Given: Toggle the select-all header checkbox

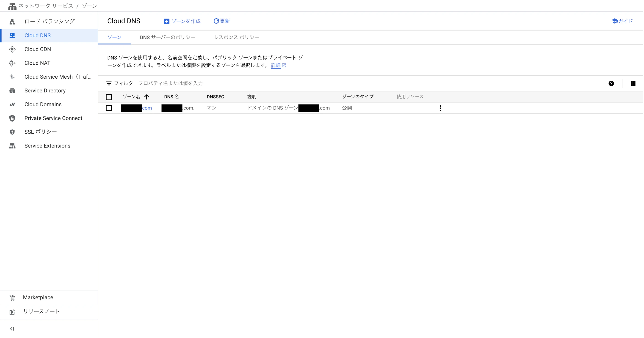Looking at the screenshot, I should [109, 97].
